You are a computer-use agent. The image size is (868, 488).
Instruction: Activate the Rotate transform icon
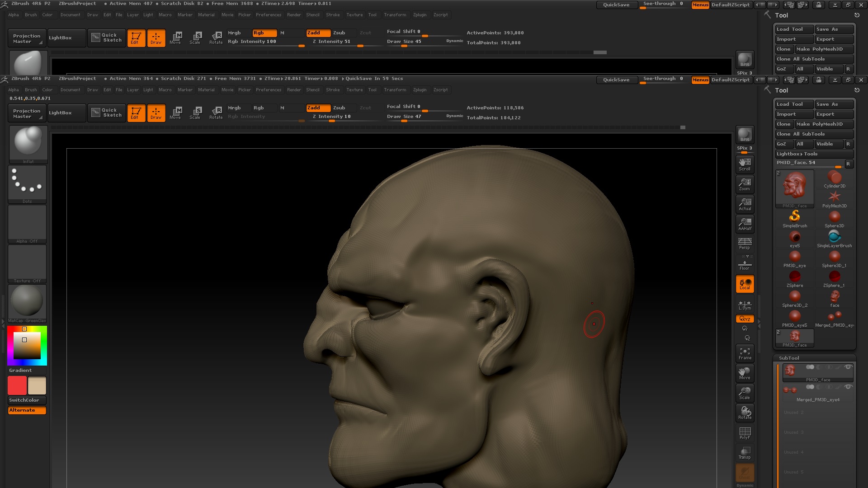[216, 113]
